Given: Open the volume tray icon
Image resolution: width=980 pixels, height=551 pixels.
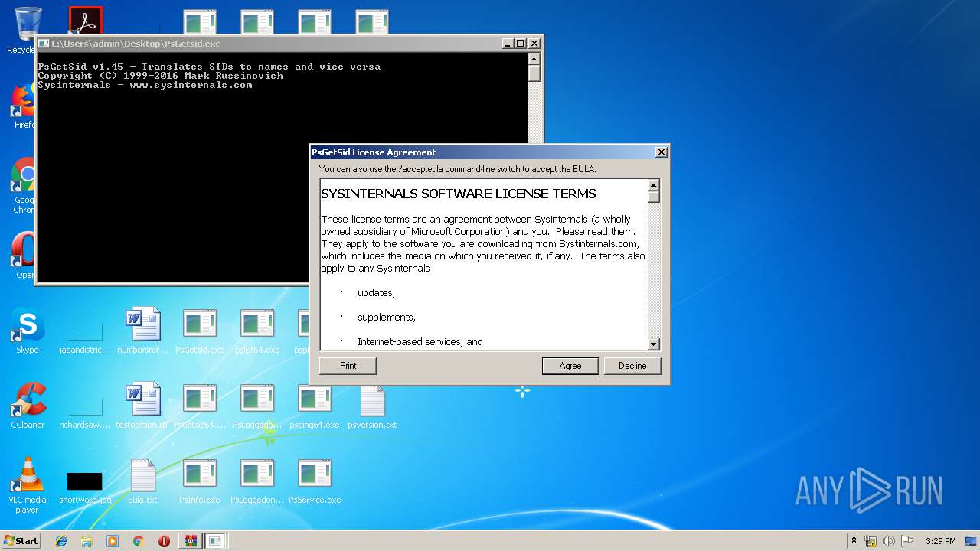Looking at the screenshot, I should point(889,541).
